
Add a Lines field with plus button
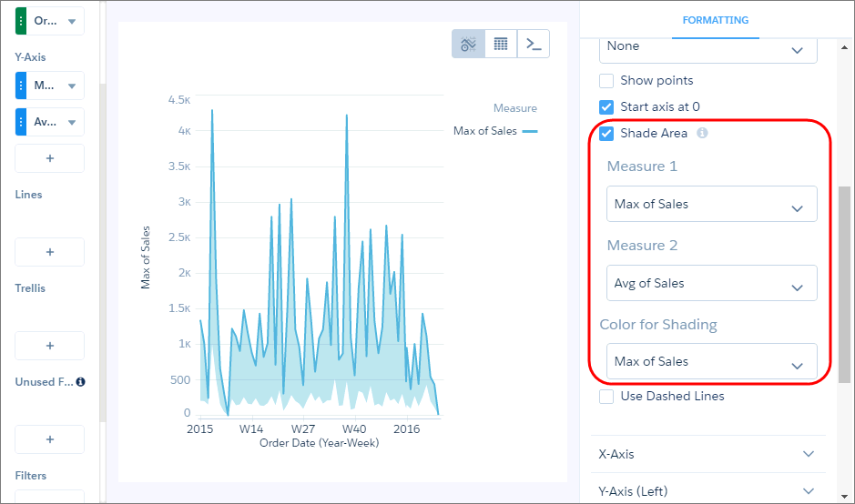49,252
